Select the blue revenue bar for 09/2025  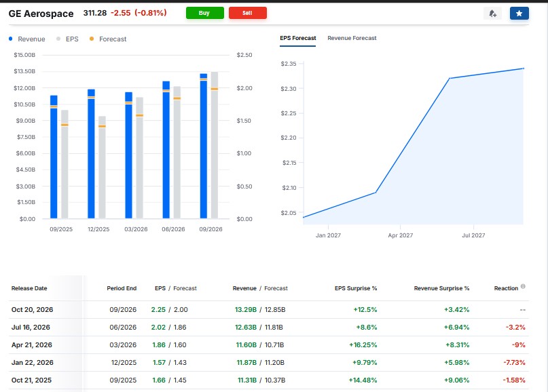[x=54, y=157]
